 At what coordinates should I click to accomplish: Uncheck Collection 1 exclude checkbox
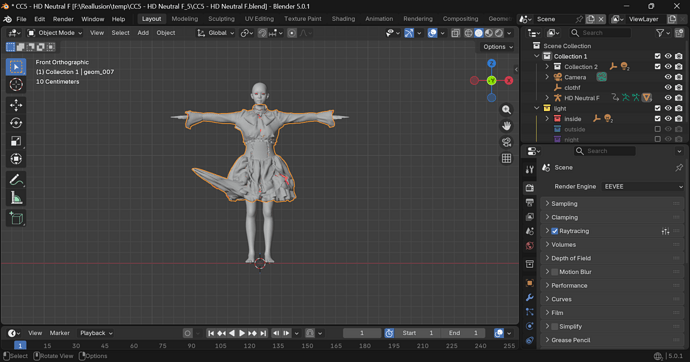pos(657,56)
